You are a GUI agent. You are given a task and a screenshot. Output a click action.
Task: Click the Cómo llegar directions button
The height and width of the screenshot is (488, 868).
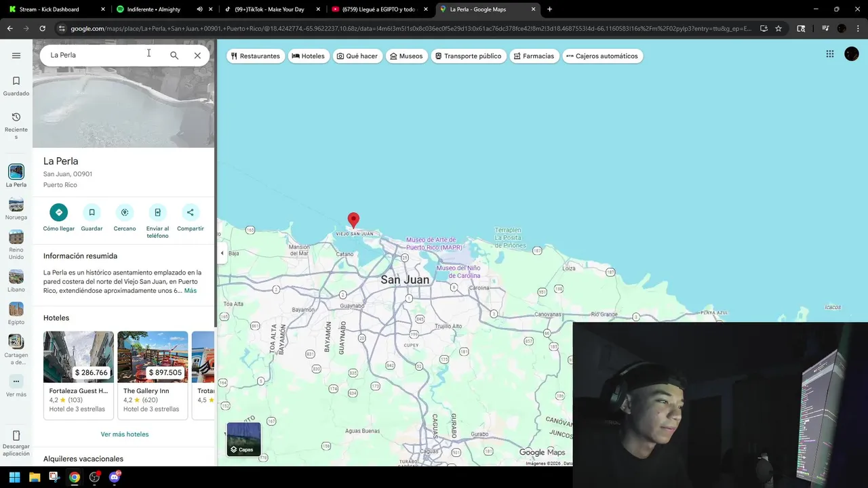(59, 218)
